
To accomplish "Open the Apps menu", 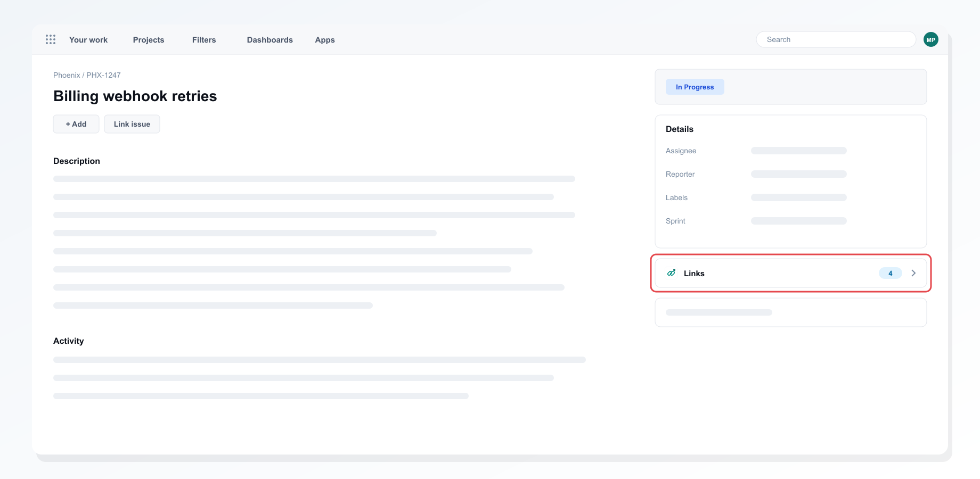I will pyautogui.click(x=325, y=40).
